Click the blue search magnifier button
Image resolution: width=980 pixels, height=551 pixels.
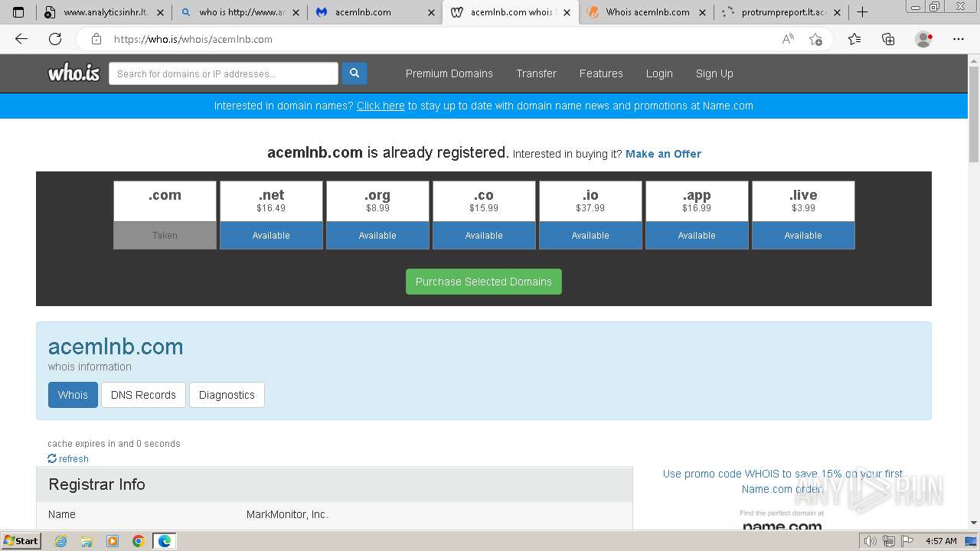coord(354,73)
